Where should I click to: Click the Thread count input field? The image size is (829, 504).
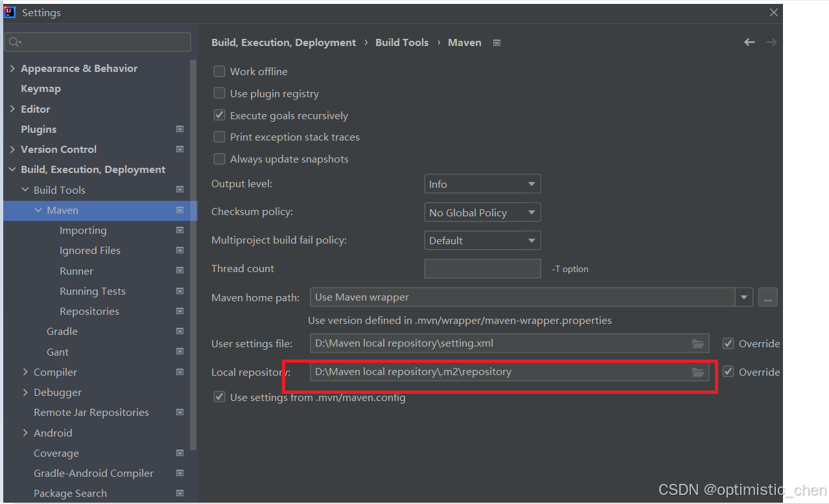pyautogui.click(x=482, y=268)
